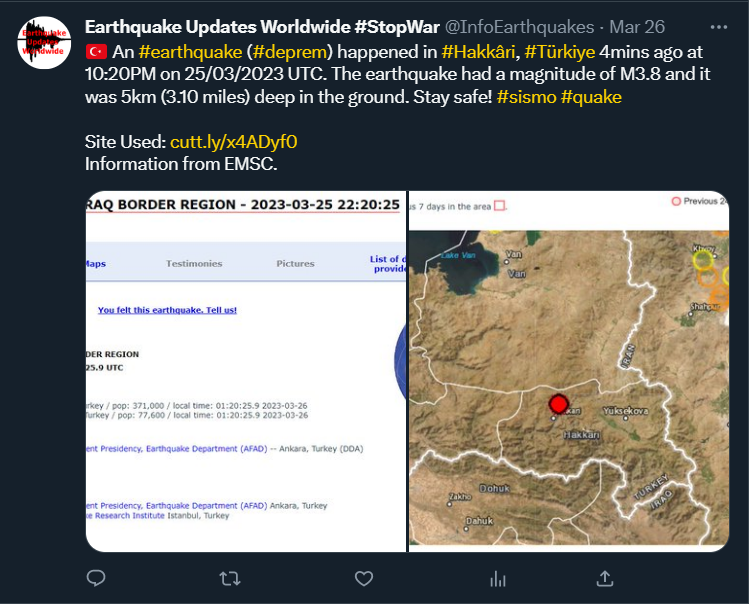
Task: Open the left EMSC details screenshot
Action: coord(245,370)
